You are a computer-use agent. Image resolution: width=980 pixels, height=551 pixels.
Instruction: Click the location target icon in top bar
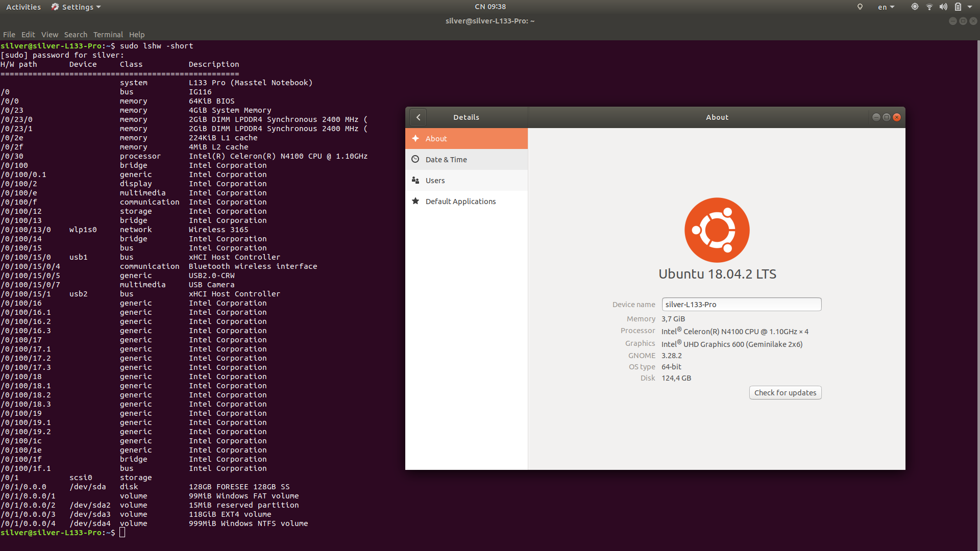click(915, 7)
